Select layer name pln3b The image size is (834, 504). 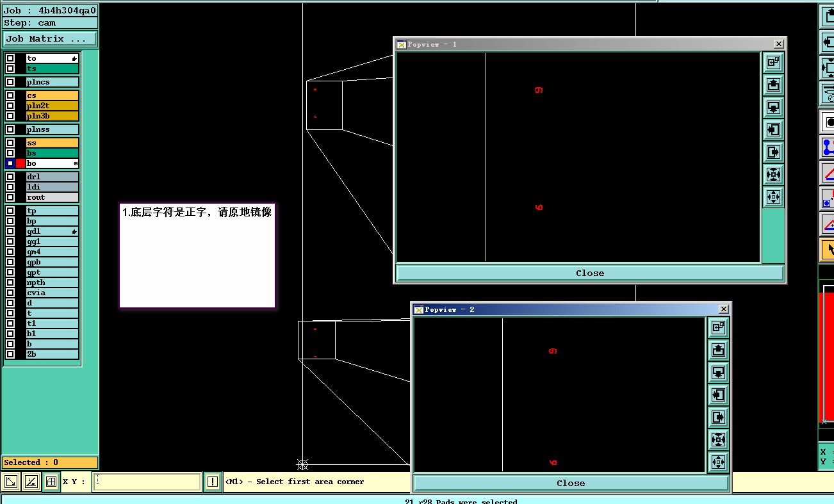tap(53, 116)
